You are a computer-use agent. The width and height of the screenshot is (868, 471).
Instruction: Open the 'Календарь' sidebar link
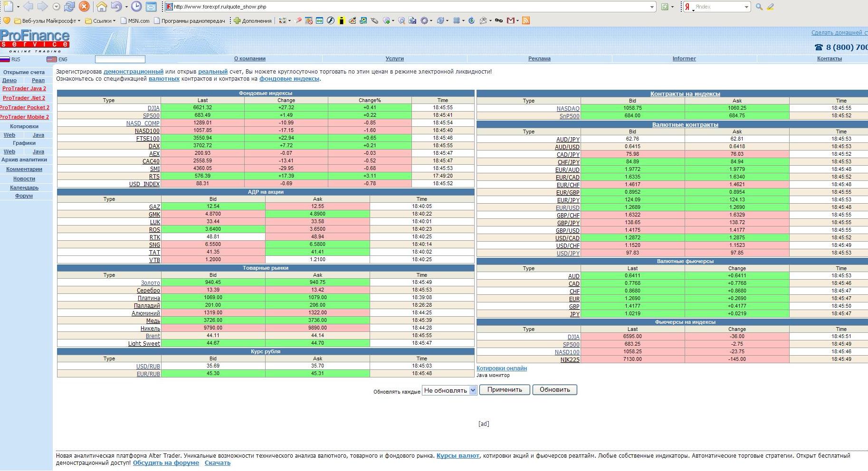[x=24, y=188]
